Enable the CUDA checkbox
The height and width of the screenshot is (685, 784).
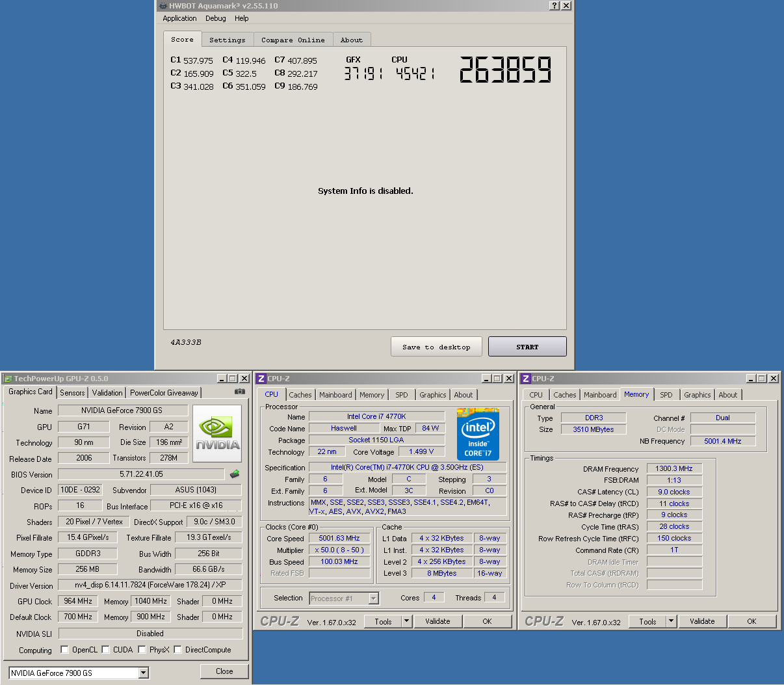point(105,649)
